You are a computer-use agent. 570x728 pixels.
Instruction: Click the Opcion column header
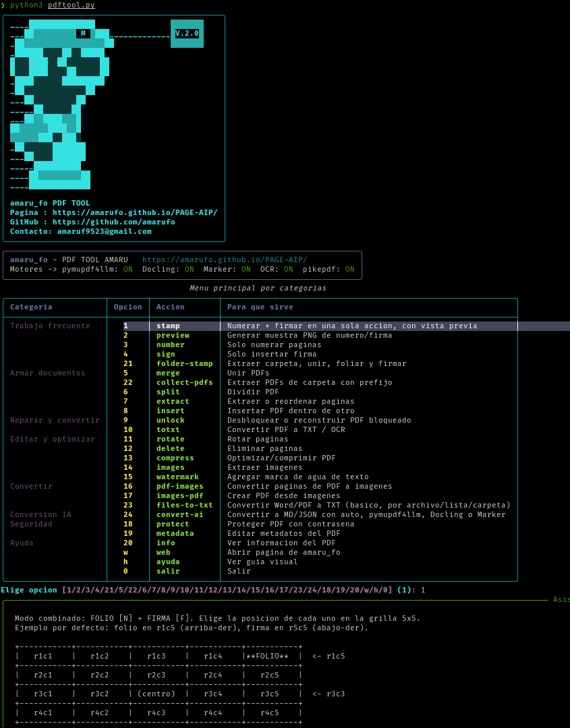127,307
